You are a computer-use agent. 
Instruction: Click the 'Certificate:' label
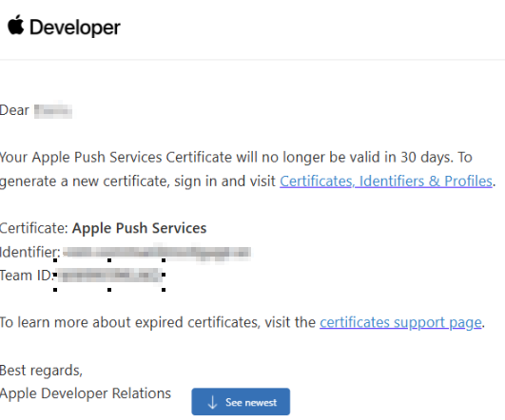point(34,228)
